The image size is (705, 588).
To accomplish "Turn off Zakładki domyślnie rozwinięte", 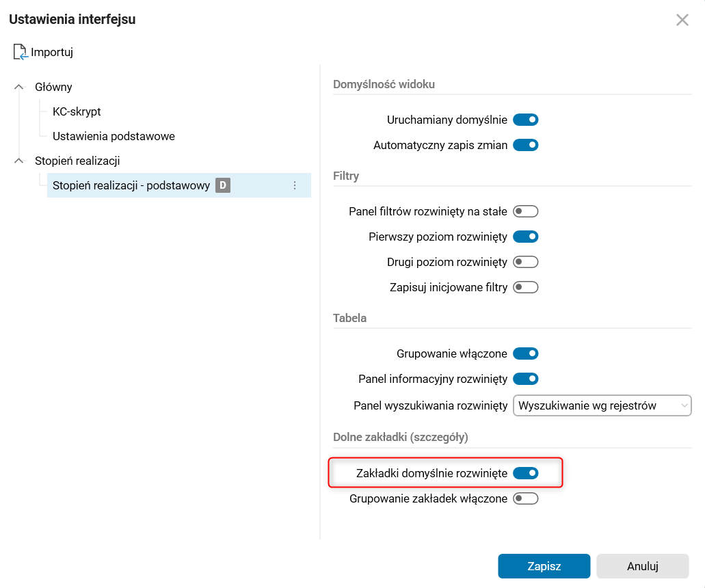I will tap(525, 473).
